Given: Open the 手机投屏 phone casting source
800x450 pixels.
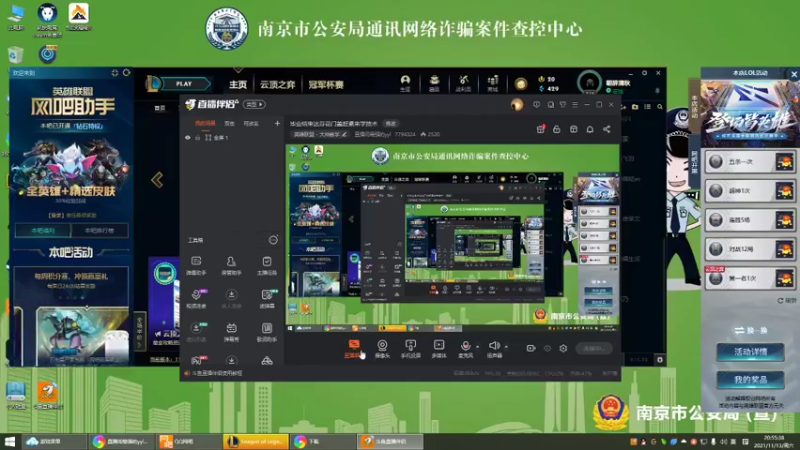Looking at the screenshot, I should [x=411, y=349].
